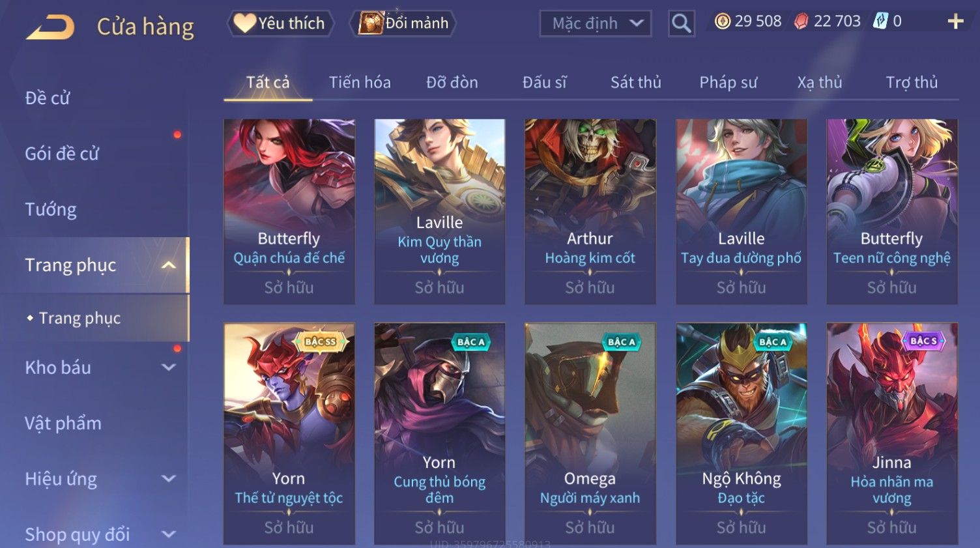Viewport: 980px width, 548px height.
Task: Select the Jinna Hỏa nhãn ma vương skin
Action: [x=891, y=433]
